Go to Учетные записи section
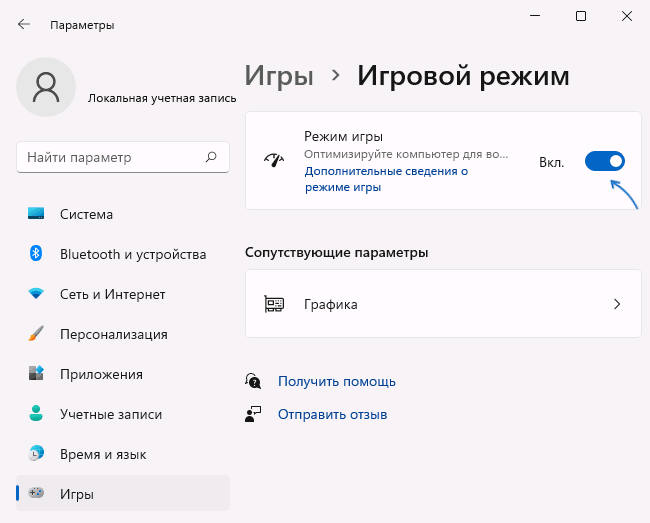 pos(110,414)
